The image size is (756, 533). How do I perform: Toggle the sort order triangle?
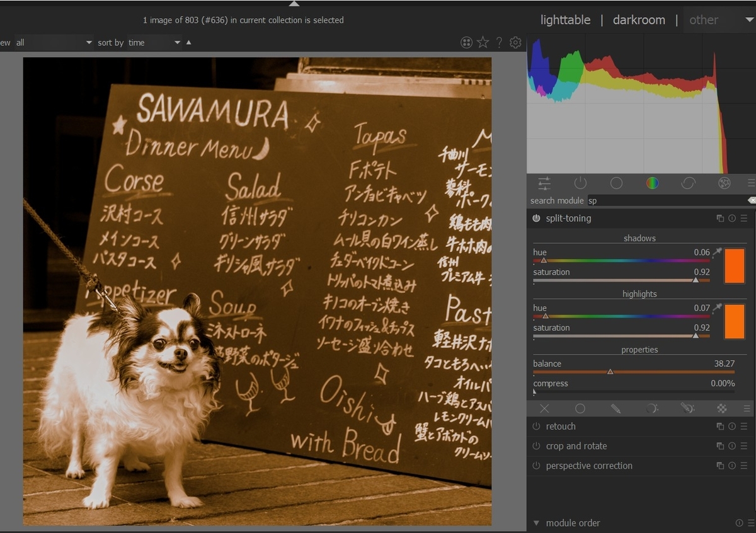tap(188, 42)
